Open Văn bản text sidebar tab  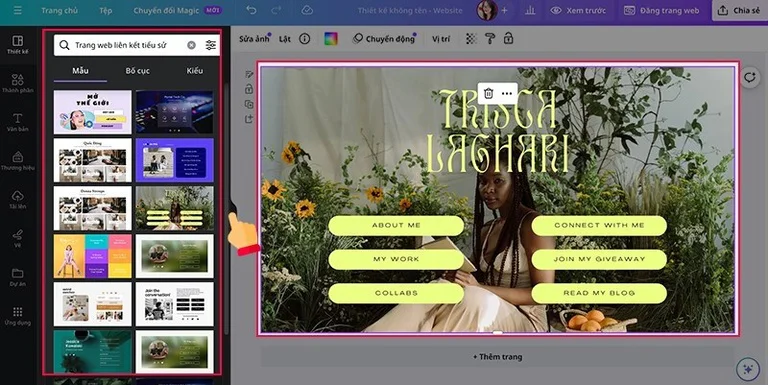point(18,122)
